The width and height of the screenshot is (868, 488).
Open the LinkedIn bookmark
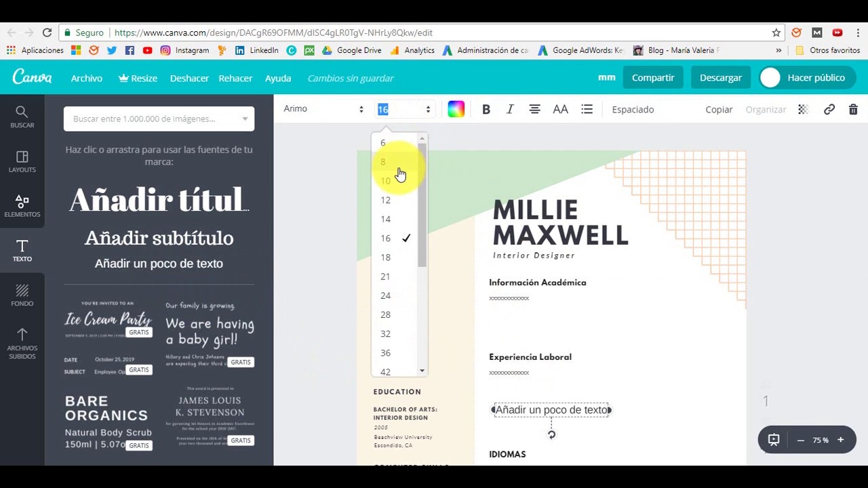(x=257, y=50)
